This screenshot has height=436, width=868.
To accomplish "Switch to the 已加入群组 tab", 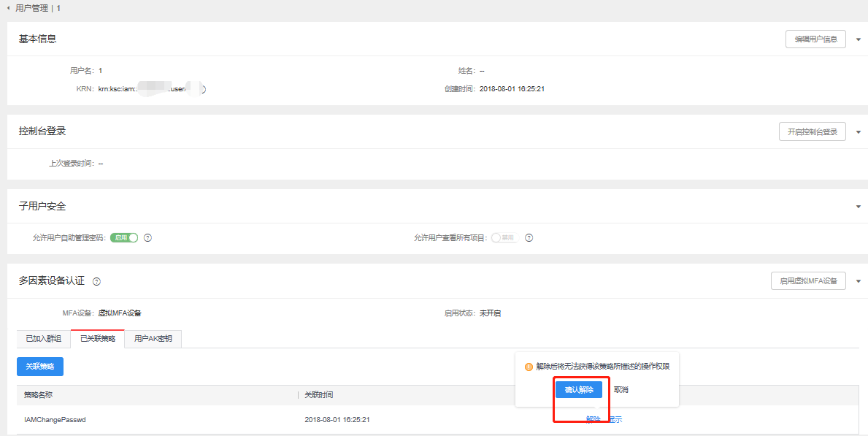I will pyautogui.click(x=43, y=339).
